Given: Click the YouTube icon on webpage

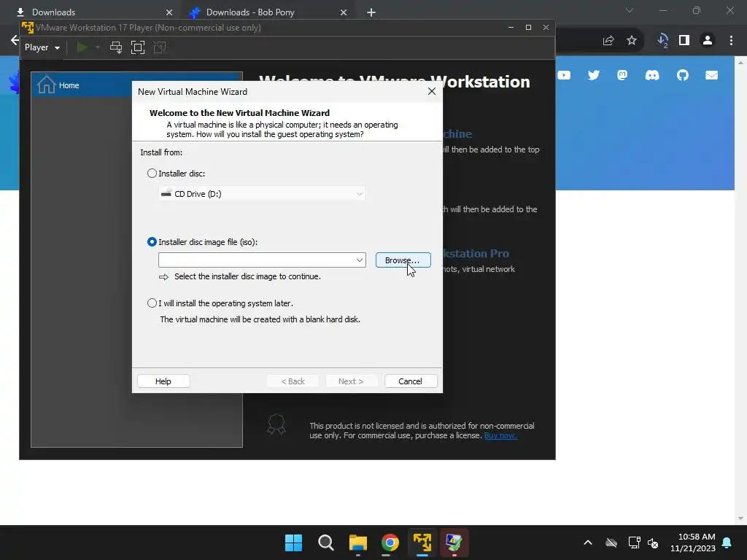Looking at the screenshot, I should pyautogui.click(x=564, y=75).
